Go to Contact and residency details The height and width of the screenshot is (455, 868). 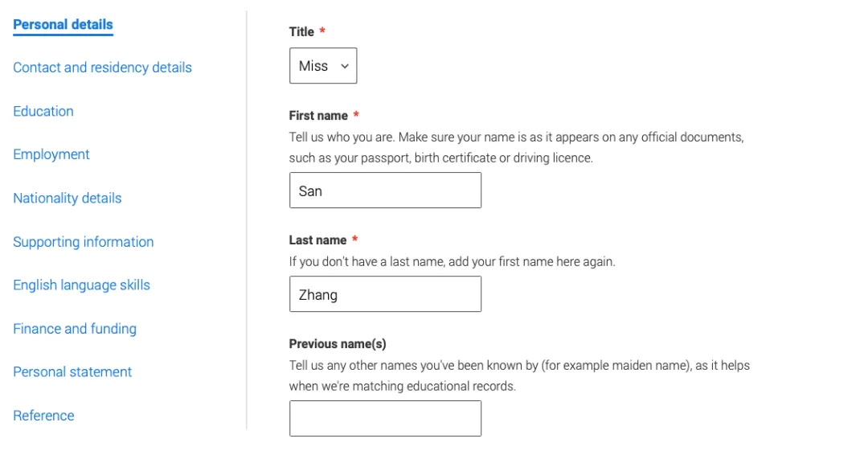[x=102, y=68]
